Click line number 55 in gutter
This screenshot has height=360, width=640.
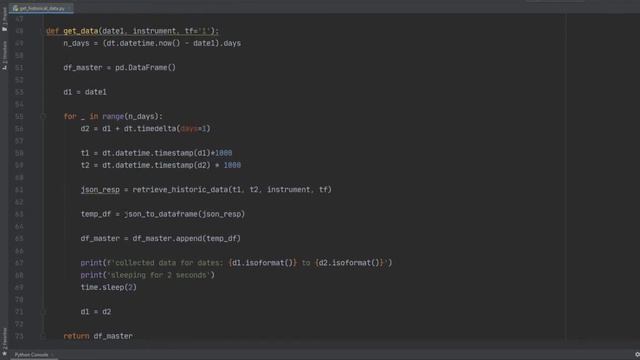point(19,117)
